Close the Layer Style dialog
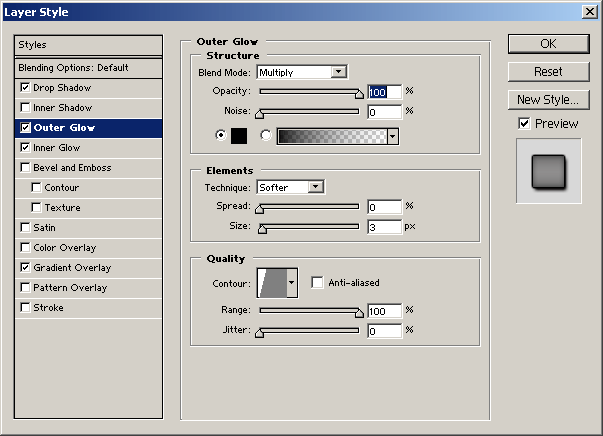603x436 pixels. [590, 12]
